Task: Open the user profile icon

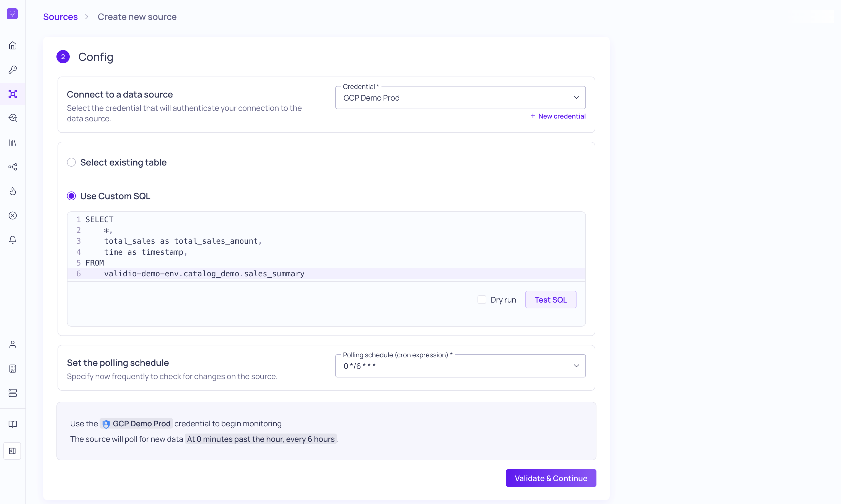Action: pos(12,344)
